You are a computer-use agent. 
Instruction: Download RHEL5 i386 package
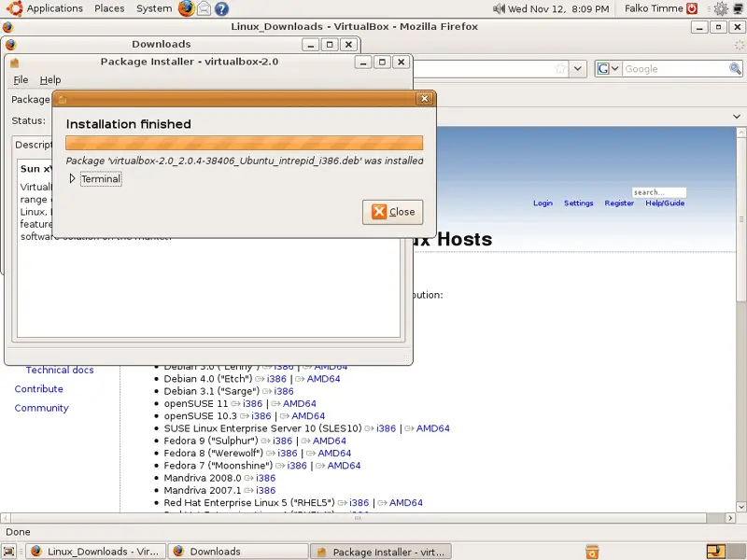coord(359,503)
